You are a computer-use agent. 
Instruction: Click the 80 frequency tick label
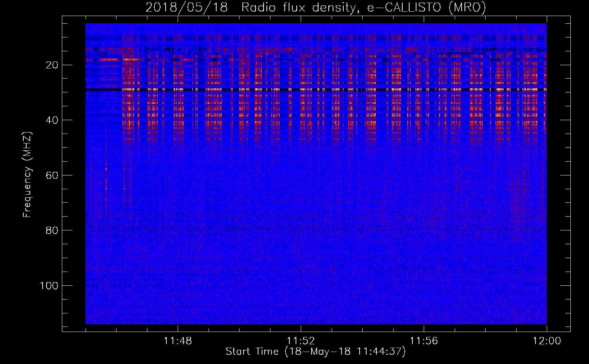pos(52,230)
